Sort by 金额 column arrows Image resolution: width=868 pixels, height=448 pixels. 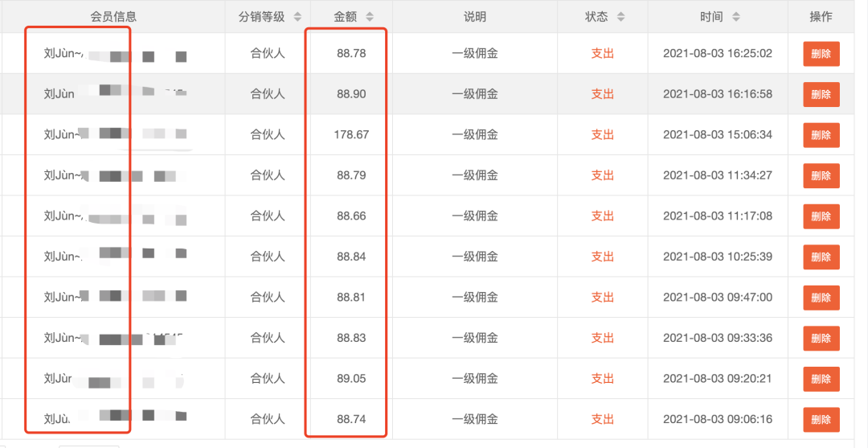click(x=369, y=17)
